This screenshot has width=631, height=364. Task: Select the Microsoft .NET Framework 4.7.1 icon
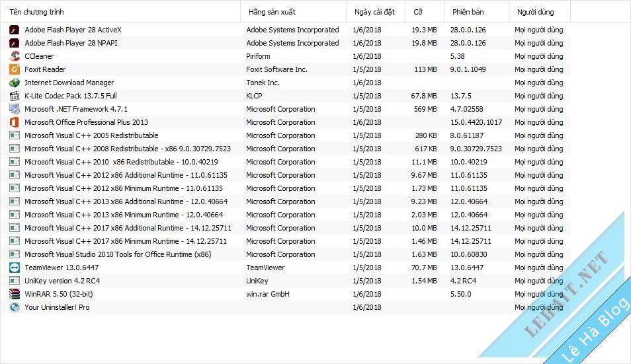coord(15,109)
